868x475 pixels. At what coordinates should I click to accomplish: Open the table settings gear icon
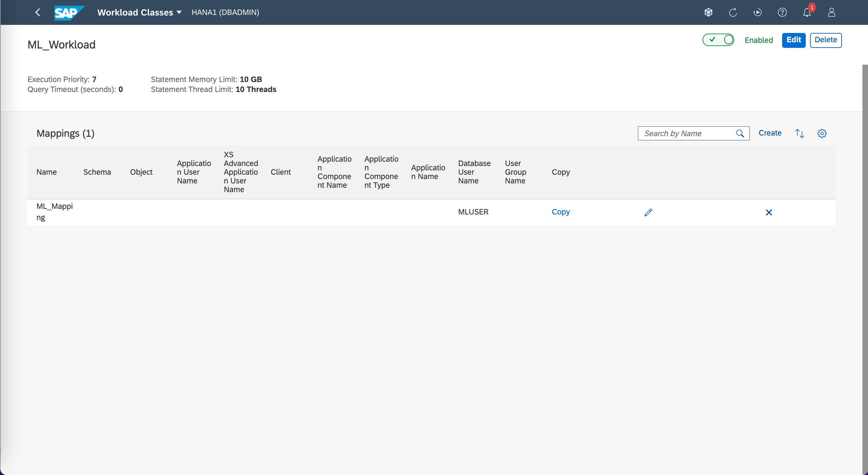click(822, 133)
